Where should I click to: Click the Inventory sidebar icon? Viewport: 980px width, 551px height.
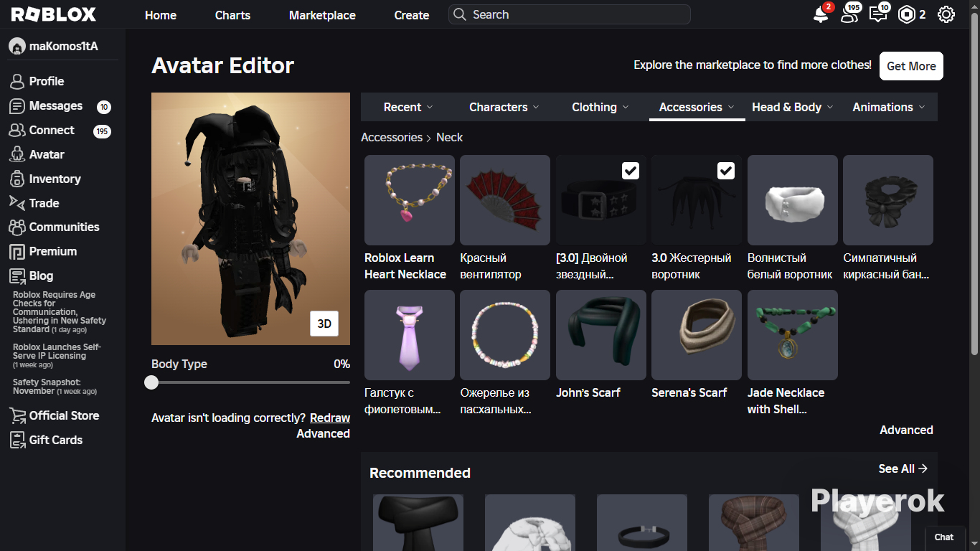click(x=17, y=179)
